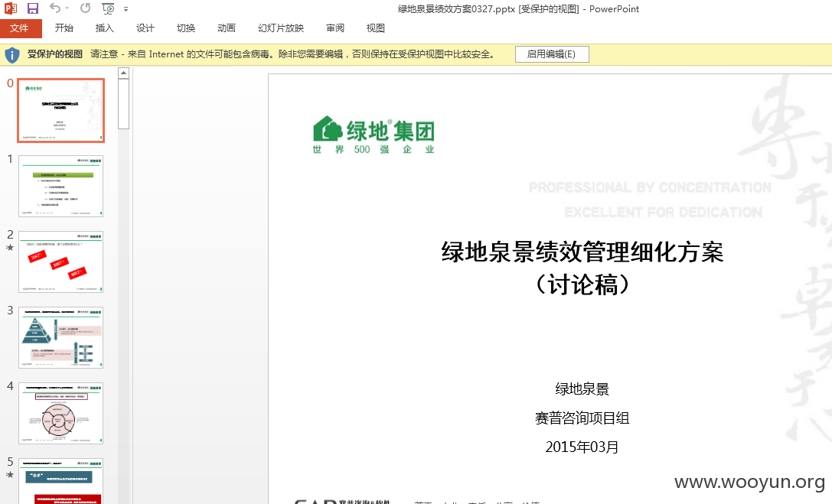Open the 文件 (File) tab
Viewport: 832px width, 504px height.
pyautogui.click(x=21, y=28)
